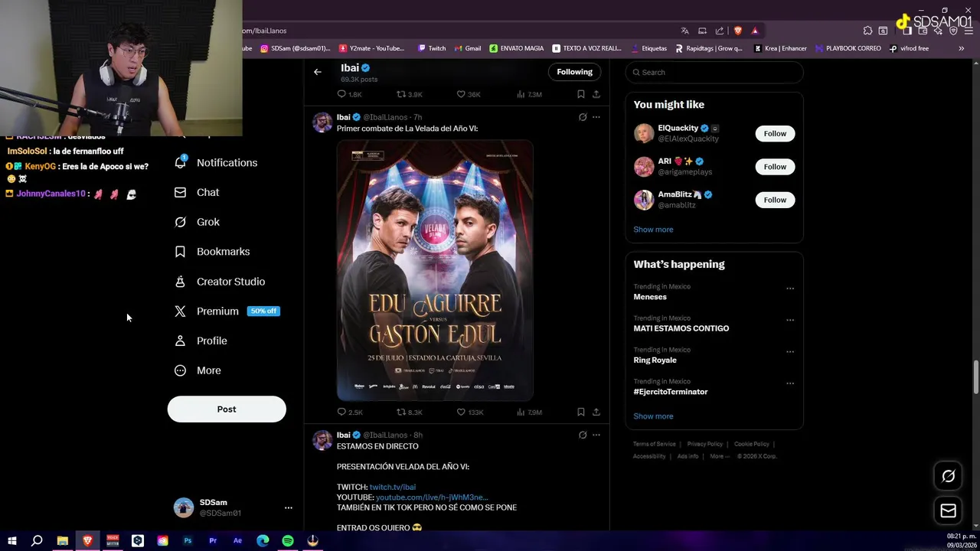Image resolution: width=980 pixels, height=551 pixels.
Task: Open the #EjercitoTerminator trend
Action: tap(670, 392)
